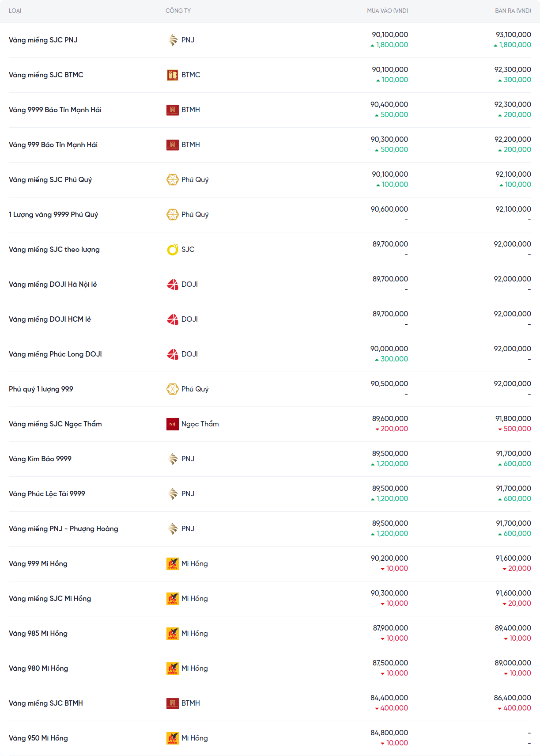Click the SJC company logo icon
This screenshot has width=540, height=756.
pos(172,250)
